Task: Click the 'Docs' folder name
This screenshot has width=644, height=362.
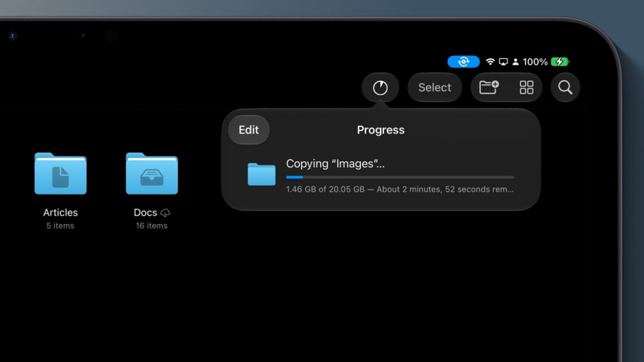Action: [x=145, y=213]
